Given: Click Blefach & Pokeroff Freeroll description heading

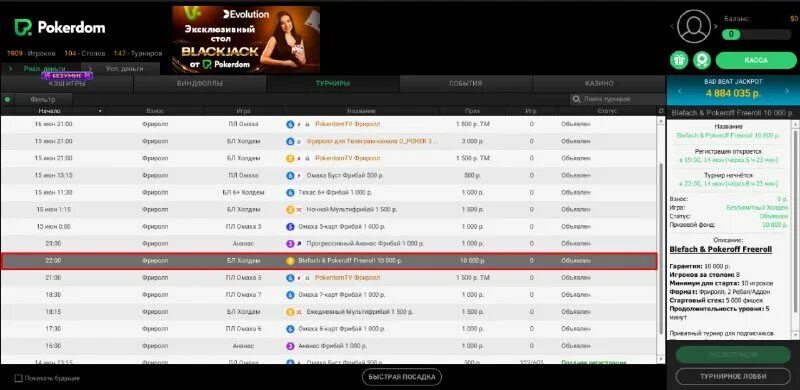Looking at the screenshot, I should pyautogui.click(x=720, y=250).
